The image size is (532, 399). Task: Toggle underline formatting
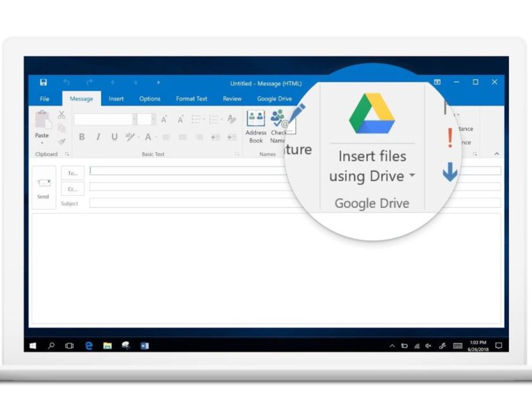pos(114,137)
